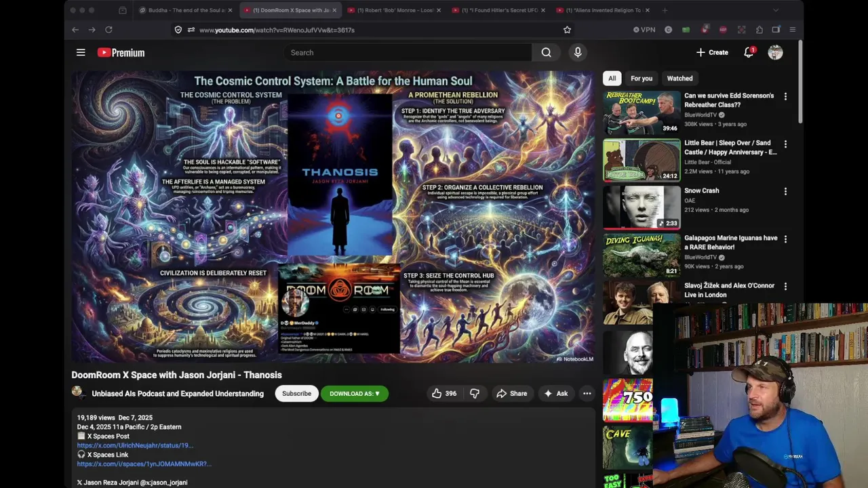Click the Ask button
This screenshot has height=488, width=868.
[555, 393]
